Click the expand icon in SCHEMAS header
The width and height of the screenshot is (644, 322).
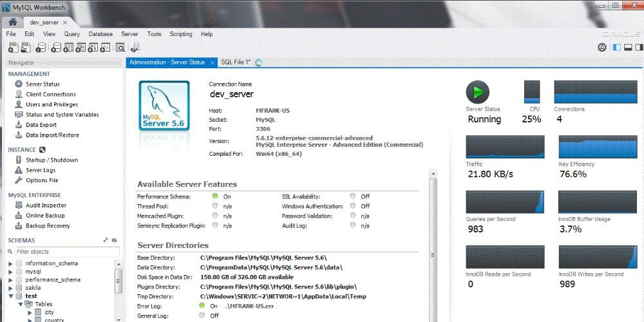[x=106, y=240]
